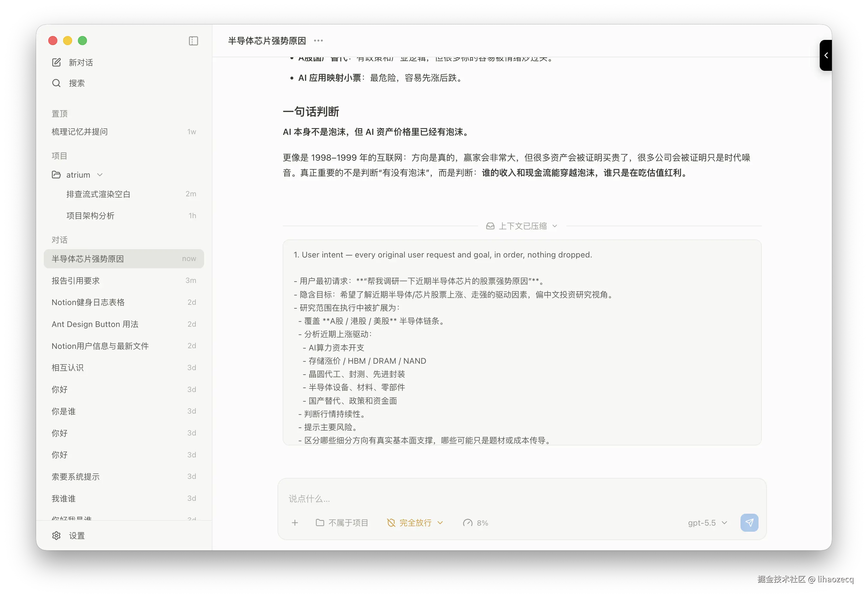This screenshot has height=598, width=868.
Task: Click the settings gear icon
Action: click(56, 536)
